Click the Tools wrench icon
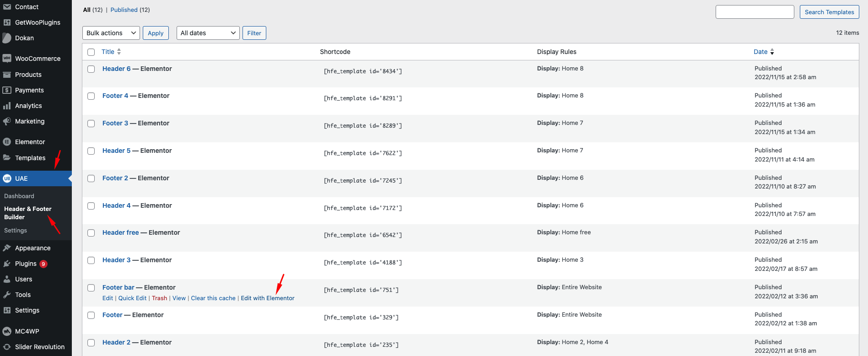Screen dimensions: 868x356 click(x=7, y=295)
